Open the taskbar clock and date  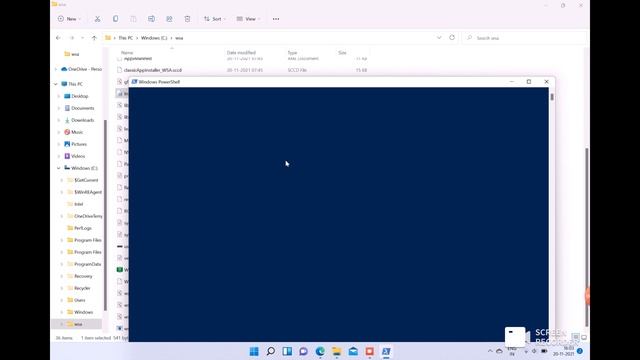coord(563,351)
